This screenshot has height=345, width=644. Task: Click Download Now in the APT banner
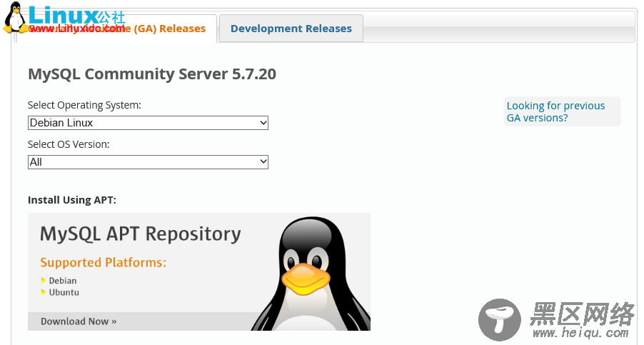pyautogui.click(x=79, y=321)
